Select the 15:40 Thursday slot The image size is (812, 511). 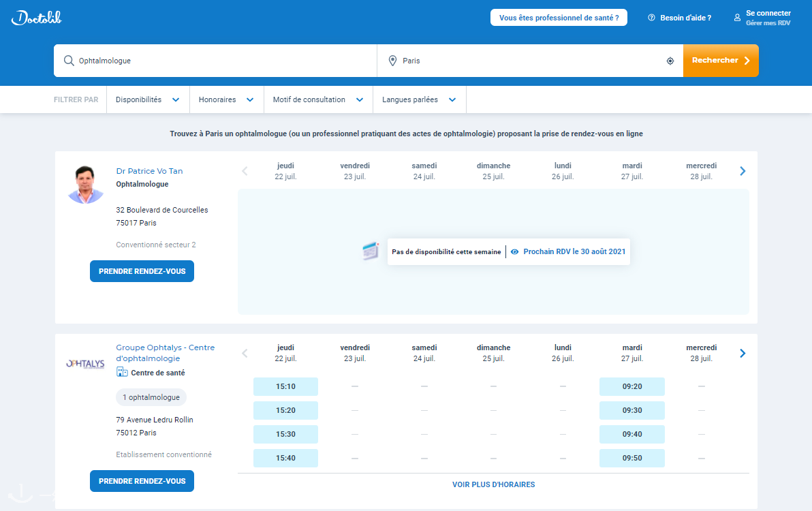(286, 458)
